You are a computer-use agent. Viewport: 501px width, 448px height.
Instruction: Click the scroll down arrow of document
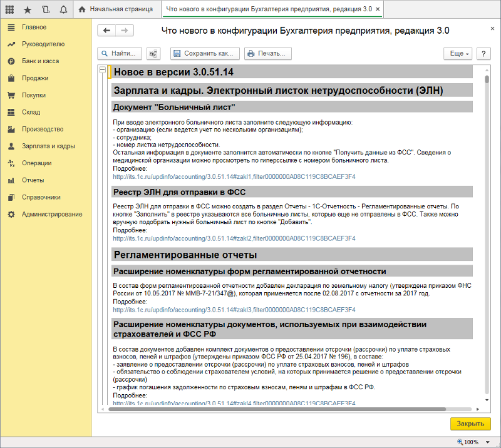[487, 400]
